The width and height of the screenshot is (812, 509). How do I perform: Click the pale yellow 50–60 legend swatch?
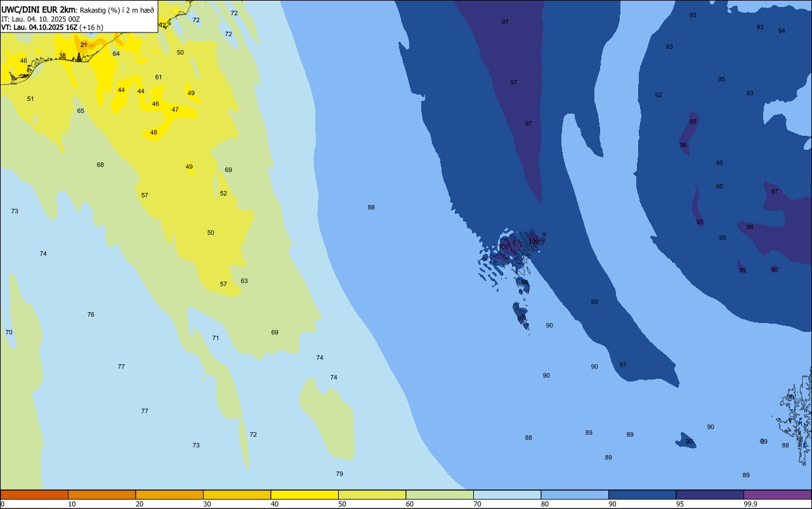click(x=372, y=494)
